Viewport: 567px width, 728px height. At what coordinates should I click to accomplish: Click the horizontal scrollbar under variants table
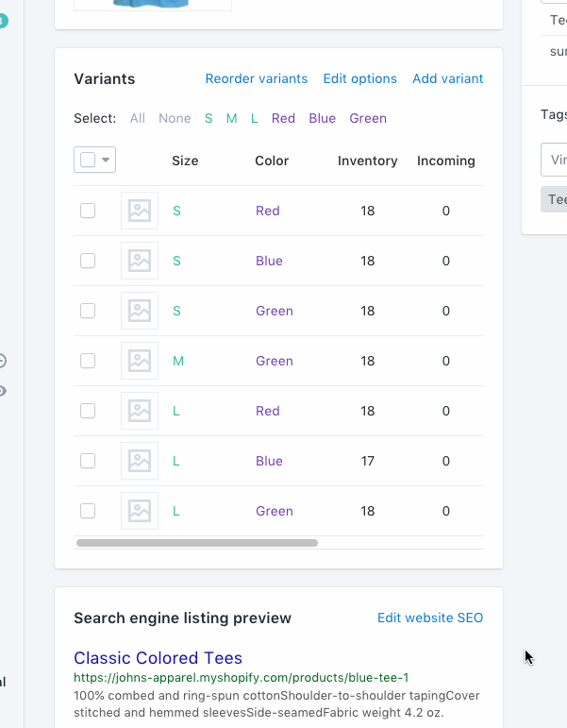(x=197, y=543)
